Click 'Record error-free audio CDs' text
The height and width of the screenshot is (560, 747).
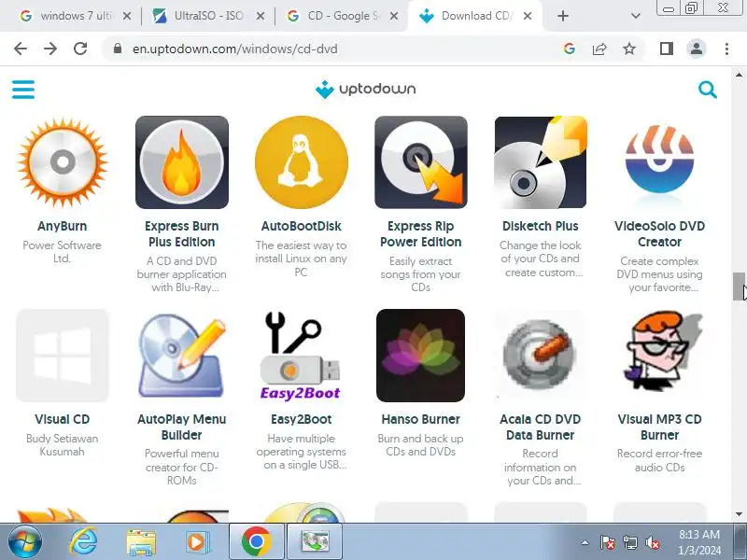click(x=660, y=460)
